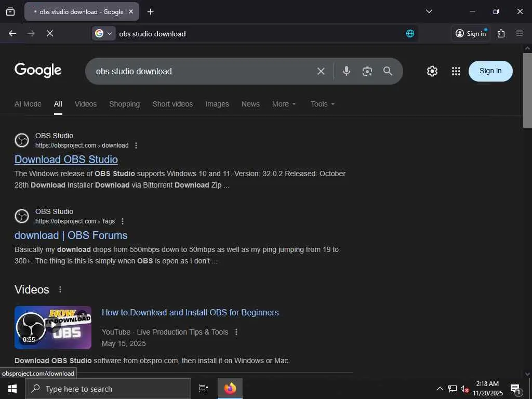Switch to News tab
This screenshot has height=399, width=532.
(x=250, y=104)
